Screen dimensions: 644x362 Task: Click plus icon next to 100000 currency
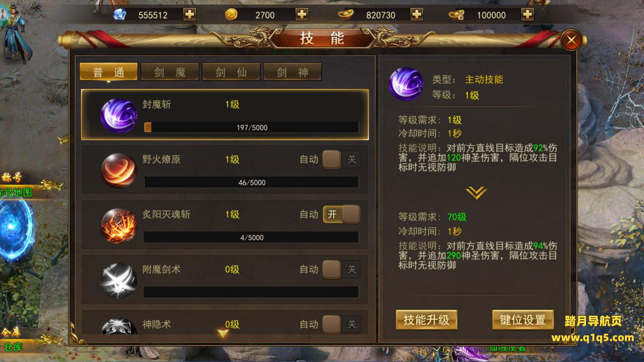tap(527, 14)
